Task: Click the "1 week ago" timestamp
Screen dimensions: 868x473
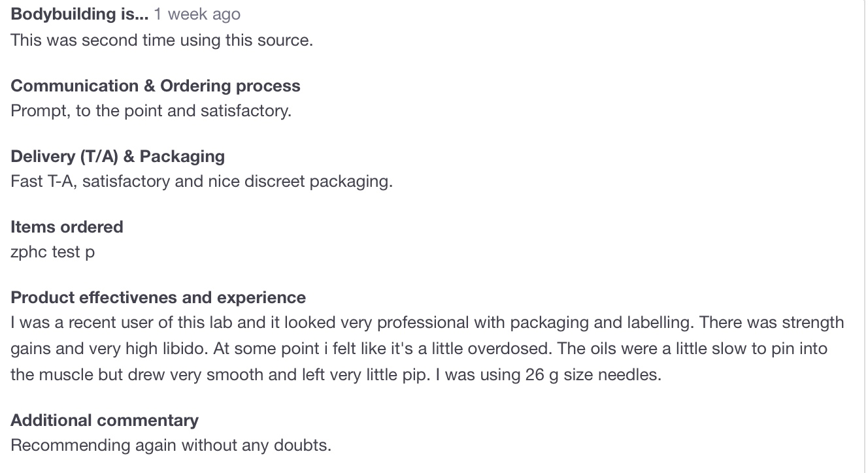Action: tap(197, 14)
